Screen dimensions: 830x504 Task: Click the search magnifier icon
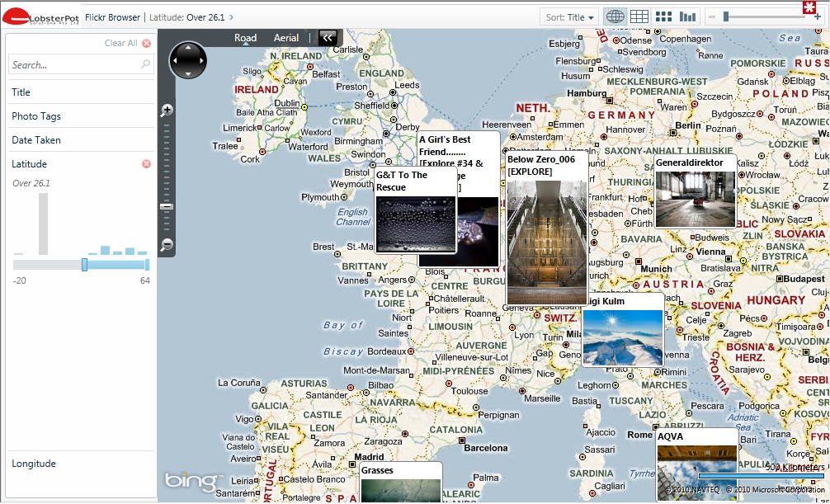[145, 64]
